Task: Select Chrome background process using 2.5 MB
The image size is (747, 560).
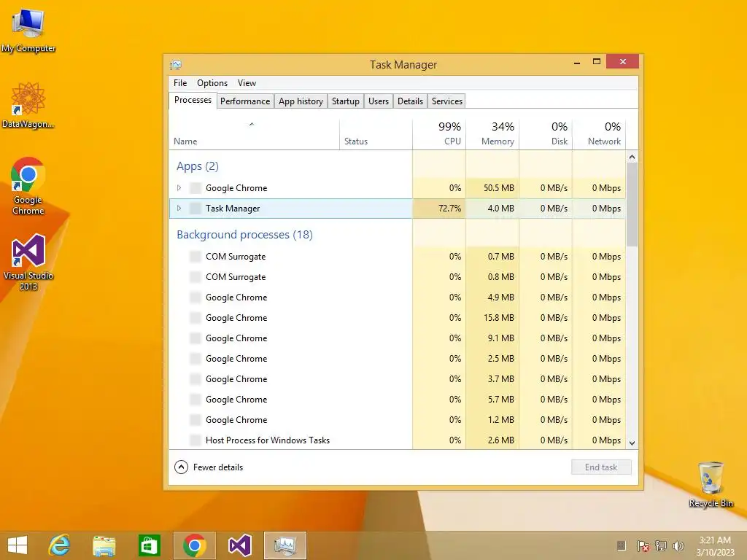Action: (398, 359)
